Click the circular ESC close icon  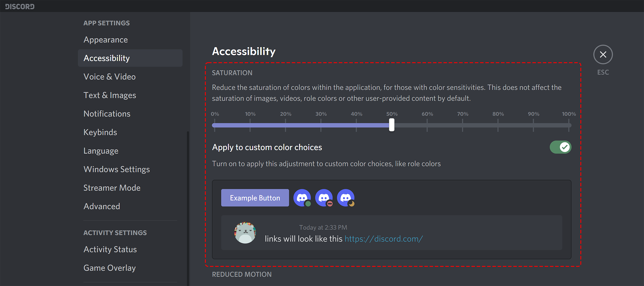click(x=603, y=54)
